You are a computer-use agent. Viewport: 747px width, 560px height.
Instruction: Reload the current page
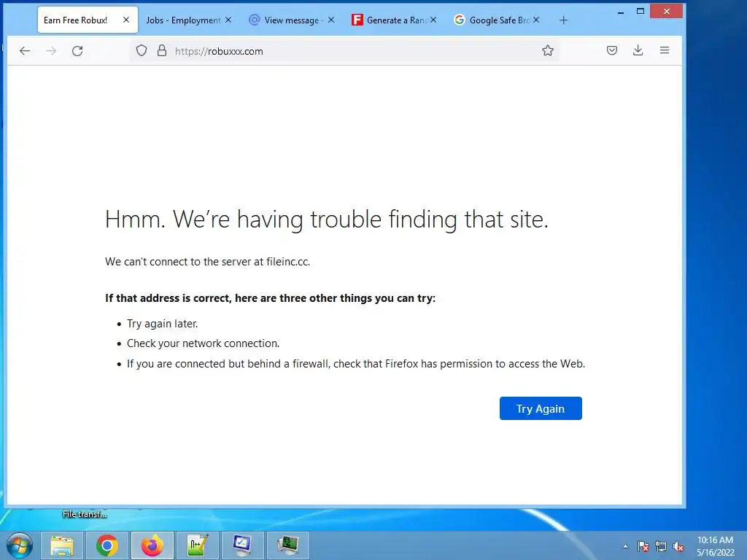[77, 51]
